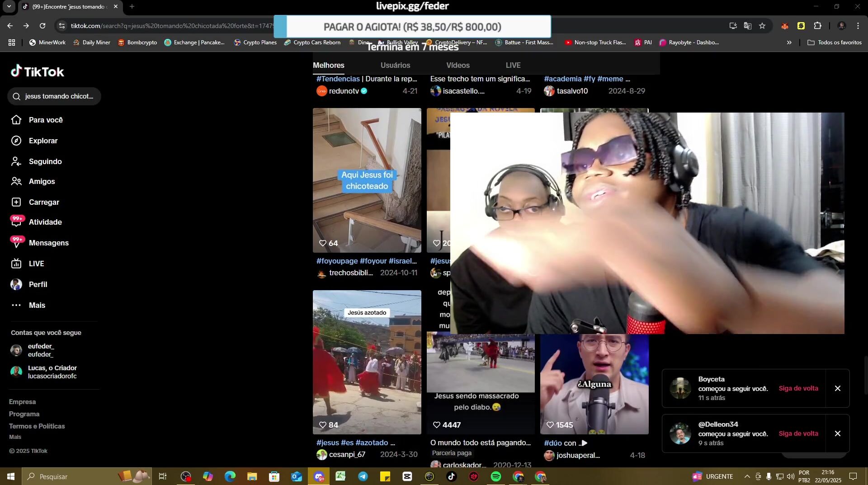868x485 pixels.
Task: Switch to the Vídeos tab
Action: pyautogui.click(x=458, y=65)
